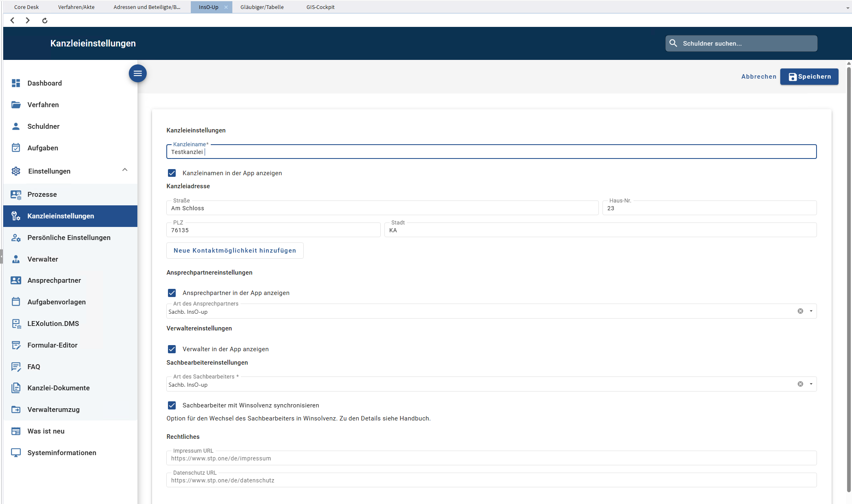
Task: Click the Systeminformationen monitor icon
Action: [x=16, y=453]
